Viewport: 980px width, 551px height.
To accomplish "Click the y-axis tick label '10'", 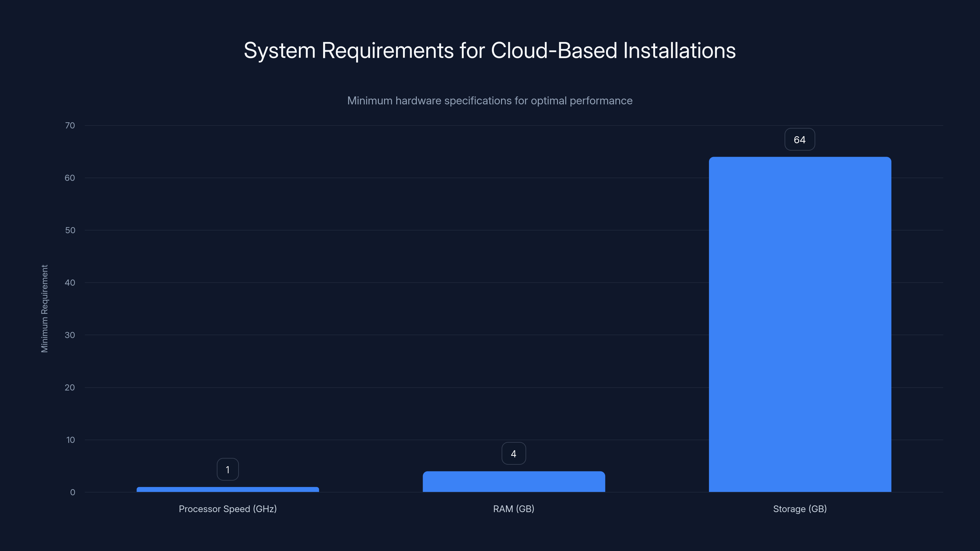I will [70, 440].
